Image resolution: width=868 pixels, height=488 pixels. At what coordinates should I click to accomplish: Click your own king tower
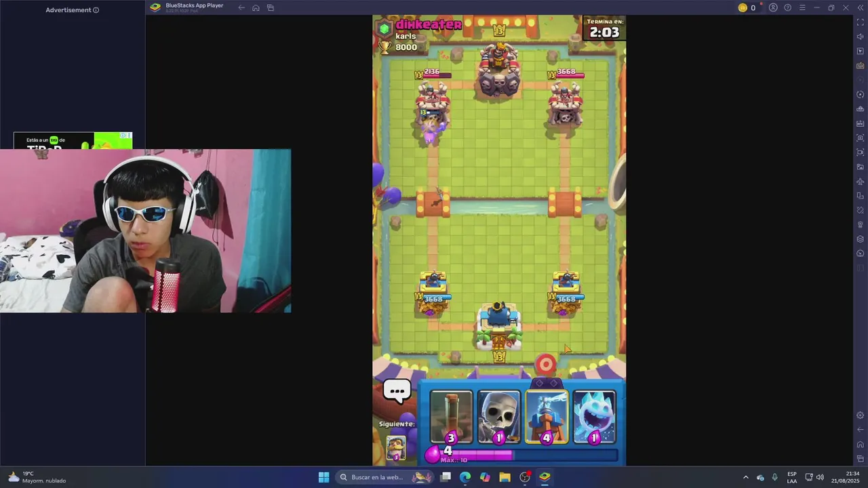click(498, 325)
